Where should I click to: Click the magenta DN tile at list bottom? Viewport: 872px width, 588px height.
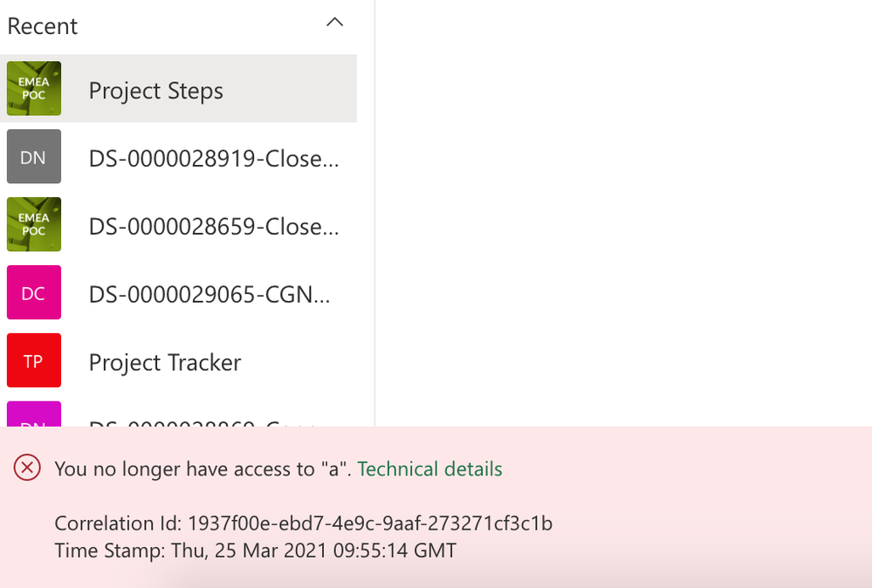(34, 425)
